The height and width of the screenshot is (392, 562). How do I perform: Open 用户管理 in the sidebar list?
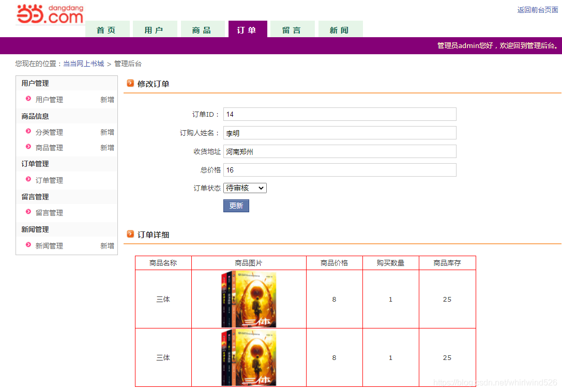[49, 100]
